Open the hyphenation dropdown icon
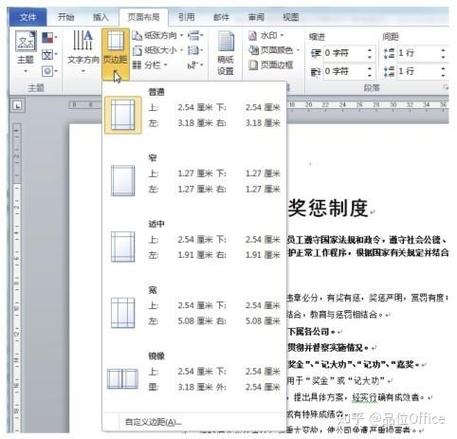This screenshot has width=457, height=439. tap(196, 65)
